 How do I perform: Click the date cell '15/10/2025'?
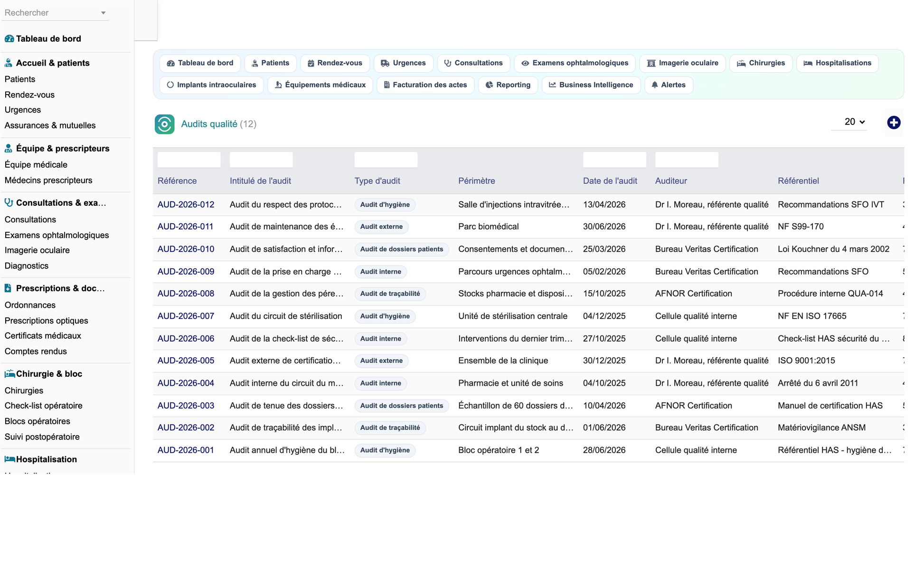click(x=604, y=294)
